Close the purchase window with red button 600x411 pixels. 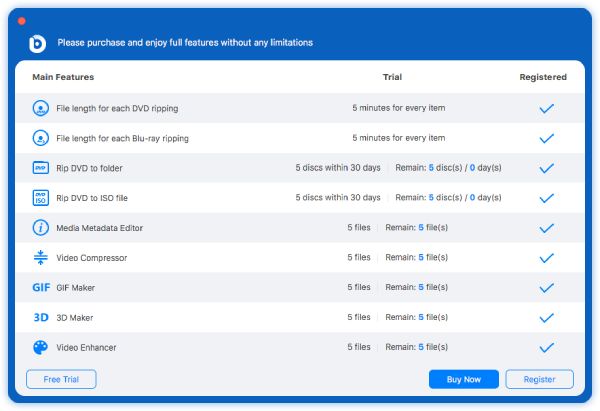[x=22, y=21]
